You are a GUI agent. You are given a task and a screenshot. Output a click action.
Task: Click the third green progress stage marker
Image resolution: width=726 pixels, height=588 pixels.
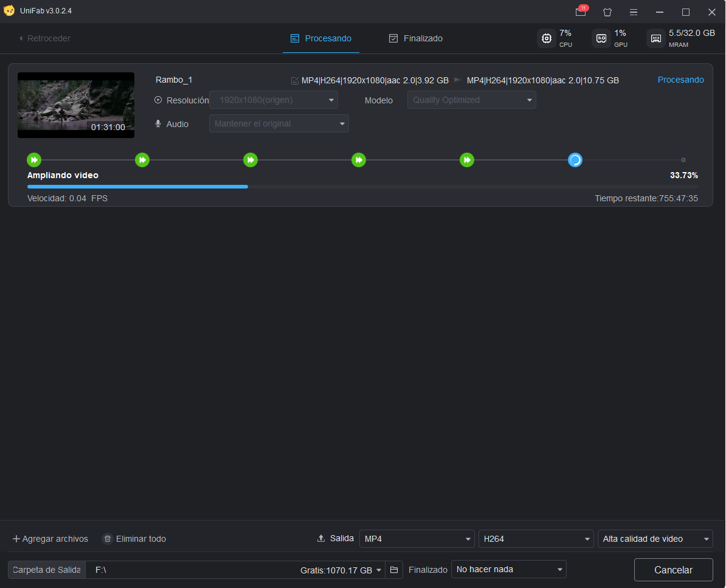point(251,160)
